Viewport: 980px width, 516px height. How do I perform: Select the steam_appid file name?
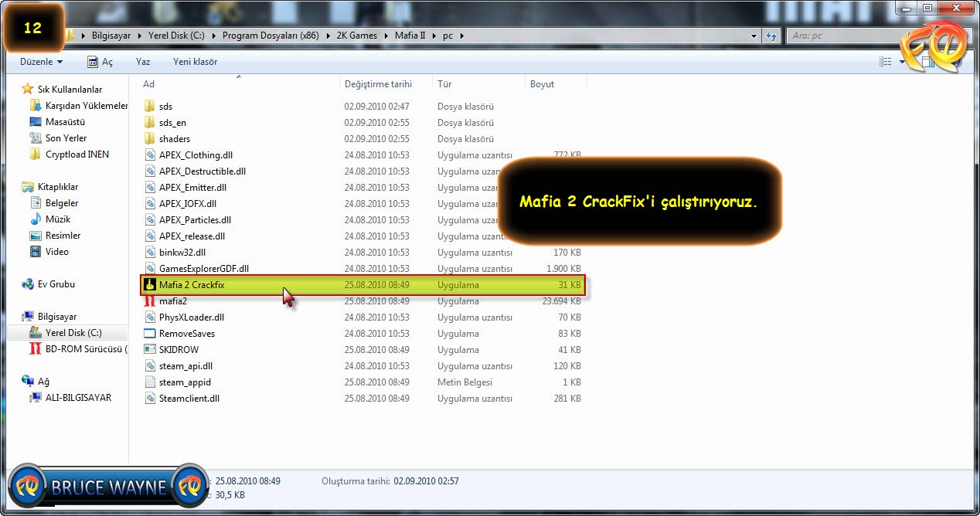pos(185,382)
